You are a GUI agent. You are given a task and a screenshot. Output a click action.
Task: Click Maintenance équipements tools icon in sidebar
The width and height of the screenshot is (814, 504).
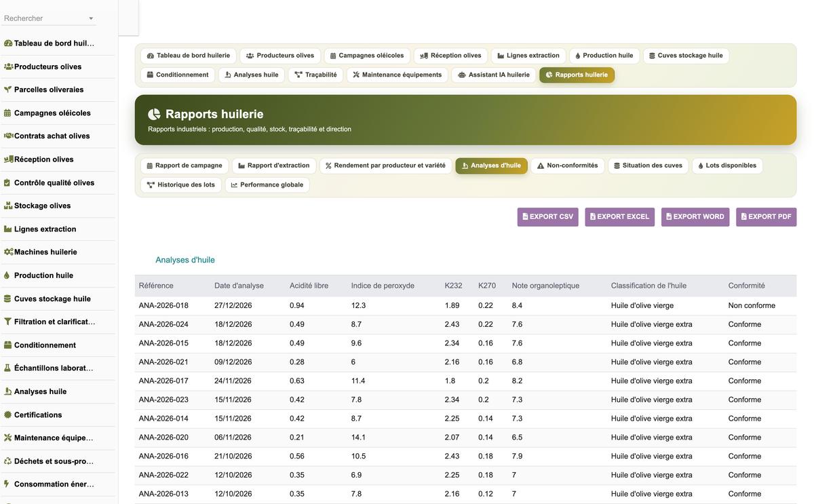click(8, 438)
